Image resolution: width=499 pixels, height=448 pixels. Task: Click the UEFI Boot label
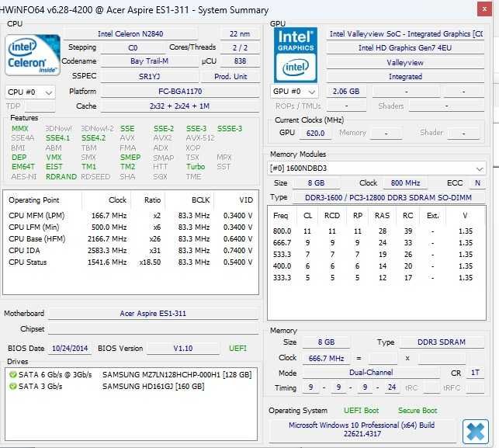[361, 411]
